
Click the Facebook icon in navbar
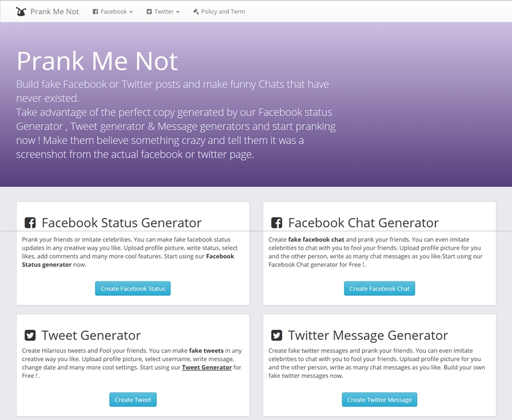pos(95,11)
